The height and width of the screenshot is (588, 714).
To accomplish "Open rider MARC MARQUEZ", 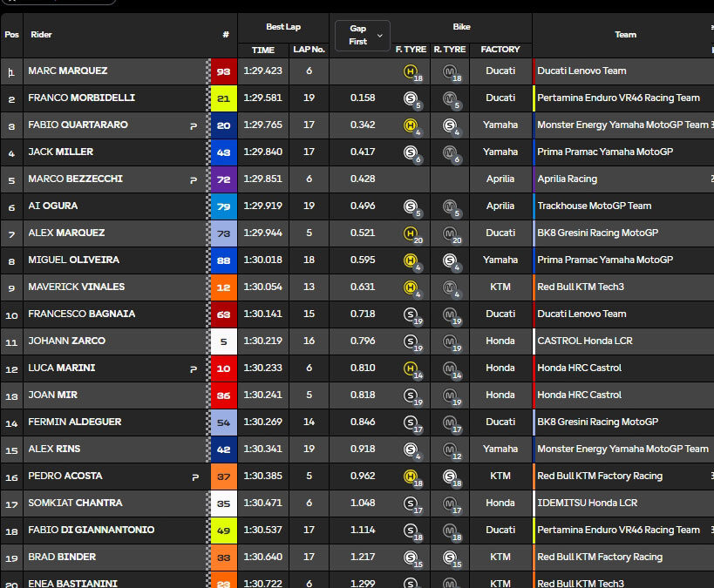I will (68, 71).
